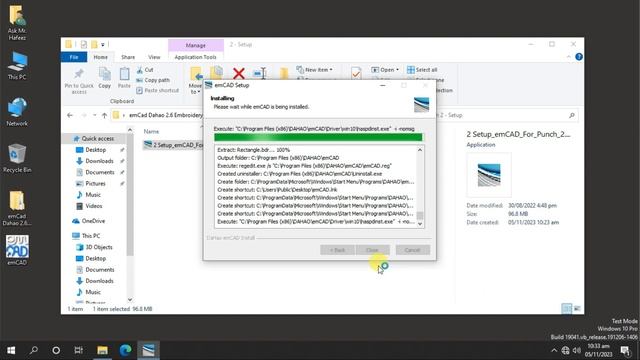Select the Recycle Bin desktop icon
This screenshot has height=360, width=640.
[17, 158]
